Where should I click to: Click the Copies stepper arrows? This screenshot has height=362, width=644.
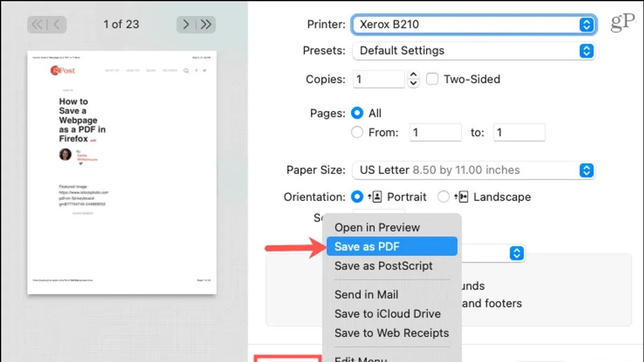pos(413,79)
